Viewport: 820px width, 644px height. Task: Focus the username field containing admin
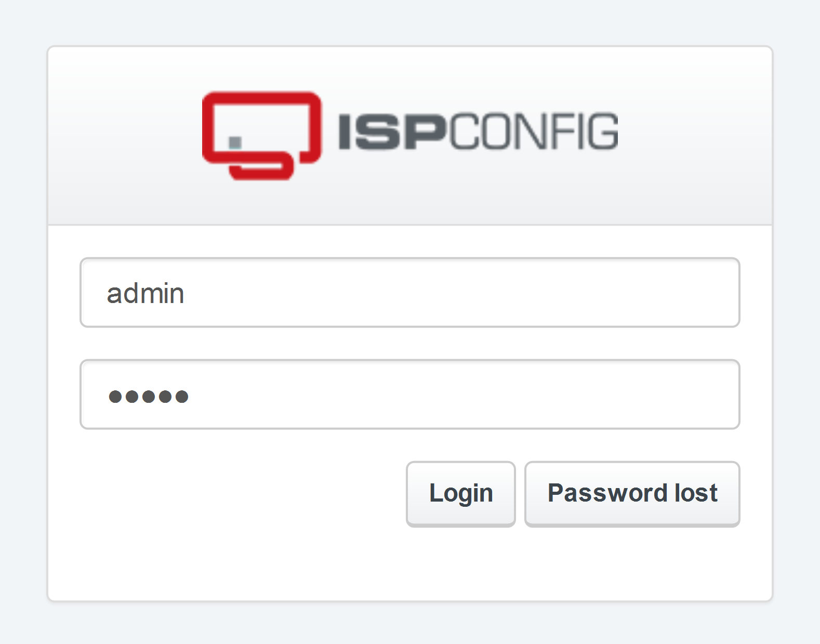pyautogui.click(x=410, y=293)
